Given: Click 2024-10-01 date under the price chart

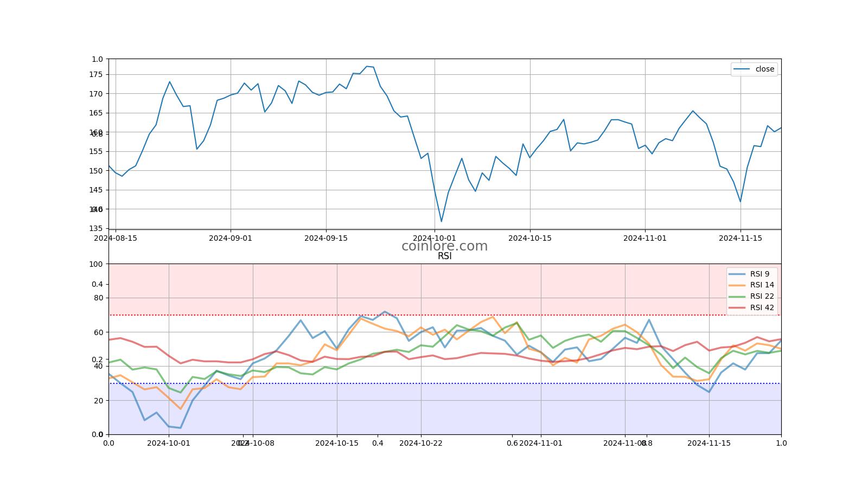Looking at the screenshot, I should pos(435,237).
